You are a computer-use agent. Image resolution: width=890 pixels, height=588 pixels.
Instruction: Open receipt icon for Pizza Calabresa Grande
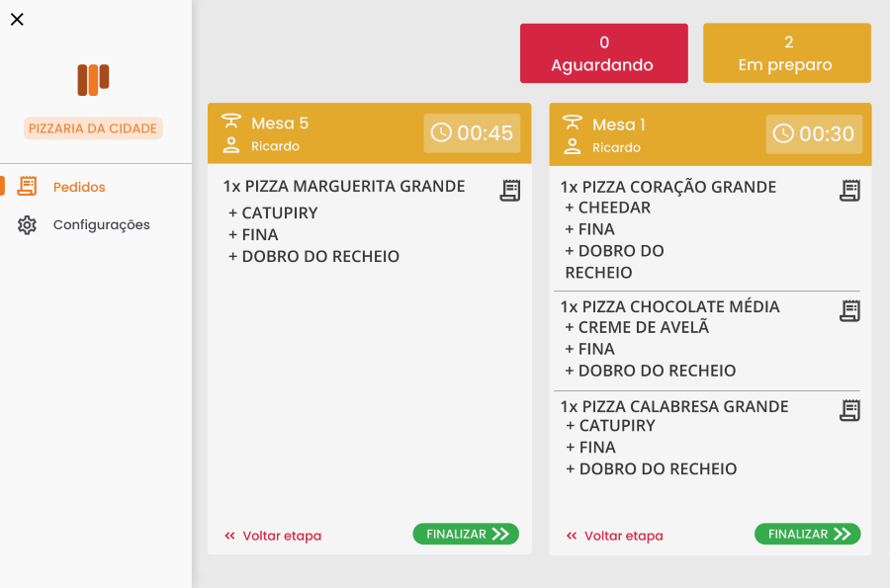tap(849, 410)
